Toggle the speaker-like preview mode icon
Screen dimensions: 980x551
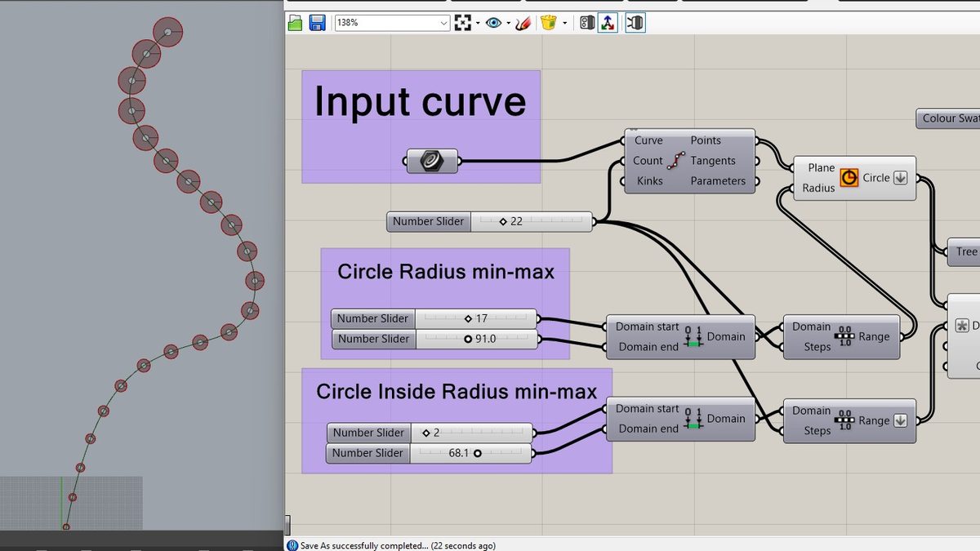coord(586,23)
